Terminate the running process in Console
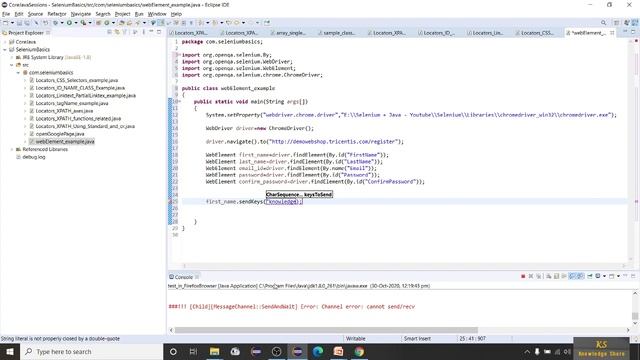 (523, 276)
